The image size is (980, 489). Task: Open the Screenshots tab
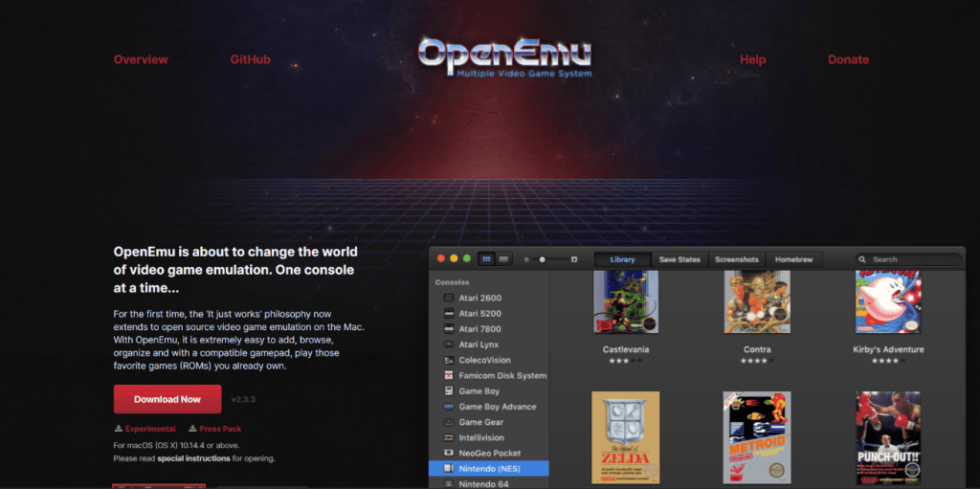pos(737,259)
